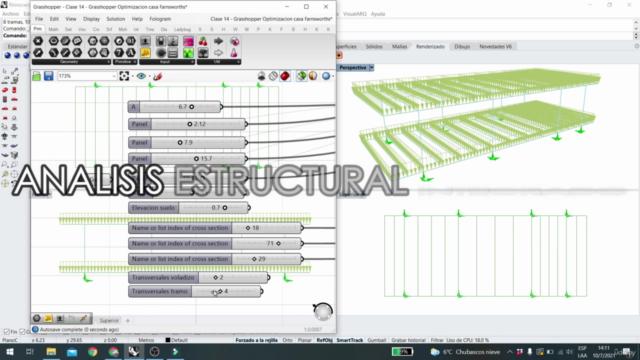The height and width of the screenshot is (360, 640).
Task: Switch to the Ladybug component tab
Action: tap(182, 29)
